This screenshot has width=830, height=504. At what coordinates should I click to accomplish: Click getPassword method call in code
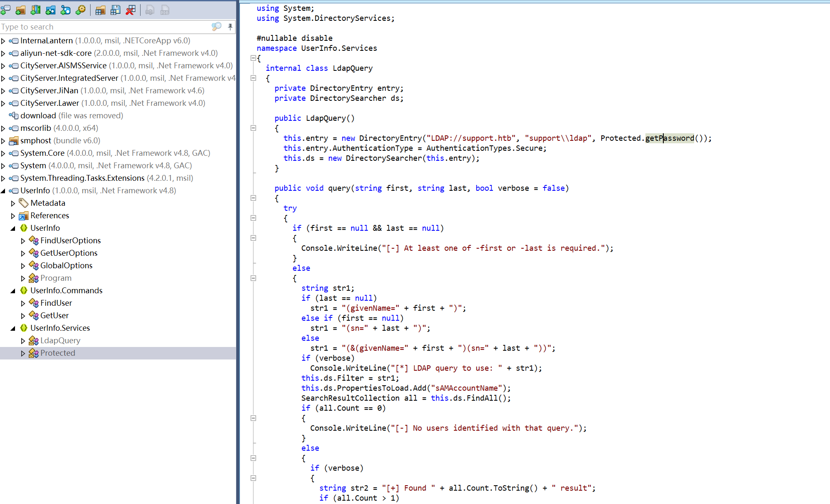click(670, 138)
